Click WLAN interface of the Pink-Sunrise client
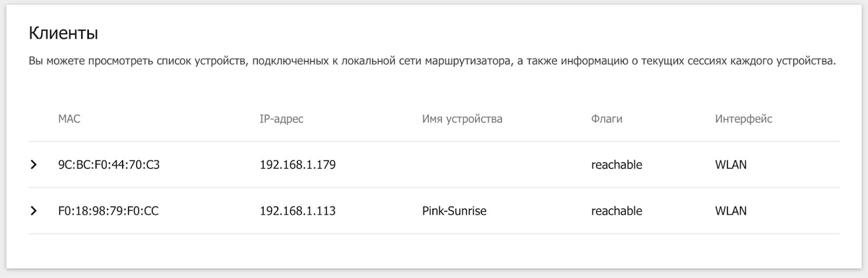 tap(730, 211)
